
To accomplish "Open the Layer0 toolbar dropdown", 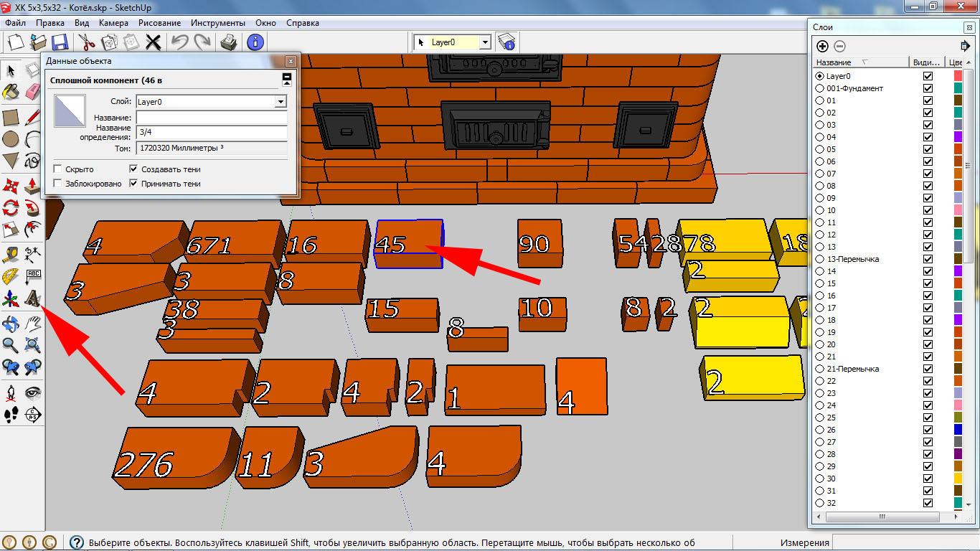I will (x=485, y=42).
